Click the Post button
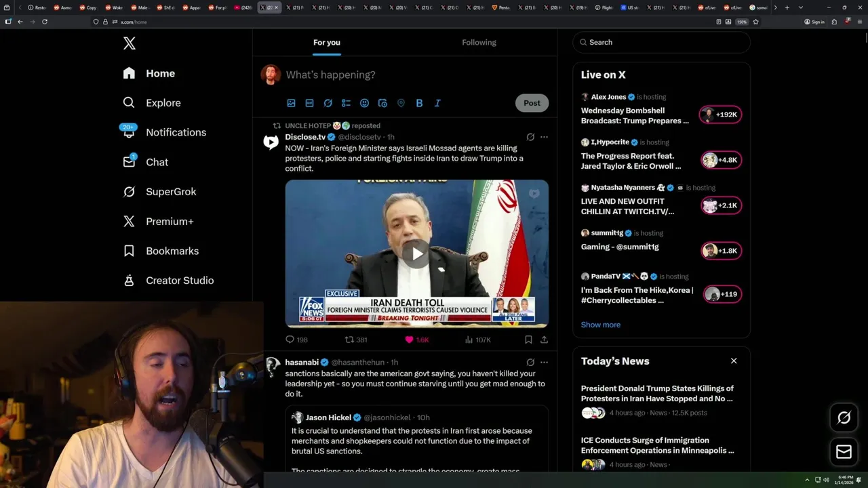This screenshot has height=488, width=868. [532, 103]
